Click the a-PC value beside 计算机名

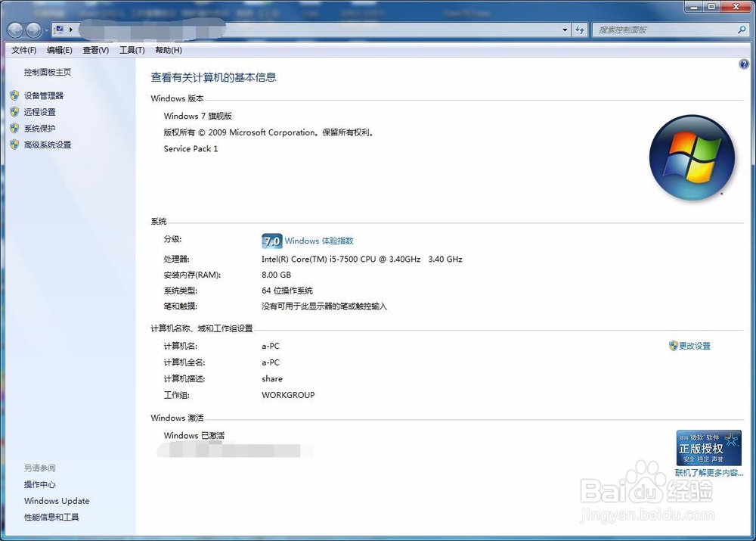(271, 346)
